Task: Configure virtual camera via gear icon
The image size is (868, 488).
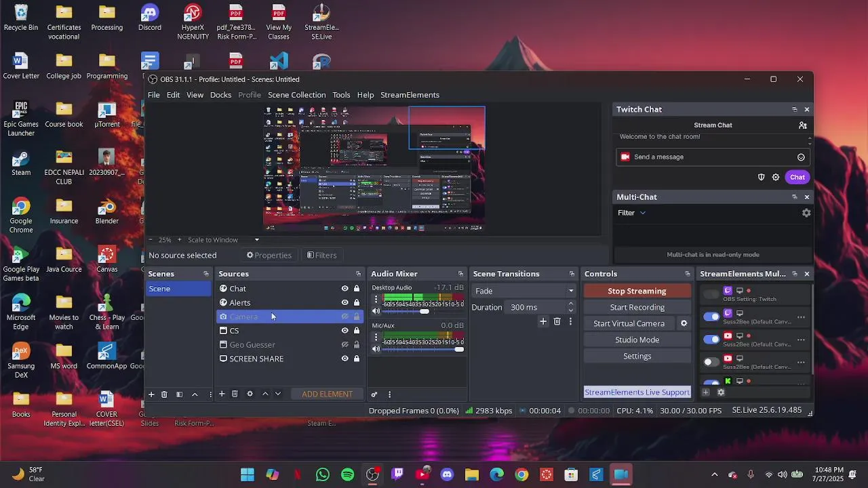Action: 684,323
